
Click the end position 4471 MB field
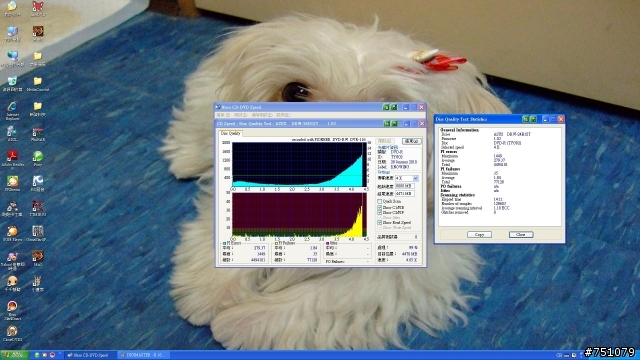(x=405, y=193)
